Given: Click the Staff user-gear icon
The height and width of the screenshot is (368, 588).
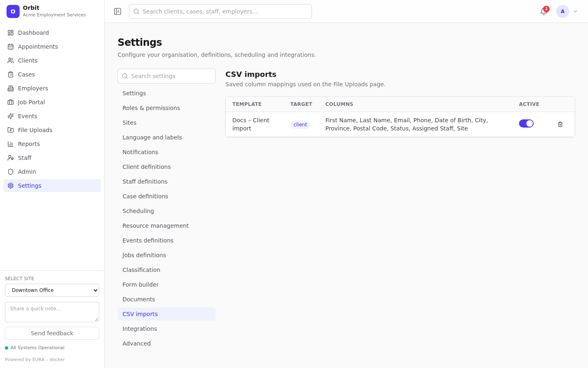Looking at the screenshot, I should pyautogui.click(x=11, y=158).
